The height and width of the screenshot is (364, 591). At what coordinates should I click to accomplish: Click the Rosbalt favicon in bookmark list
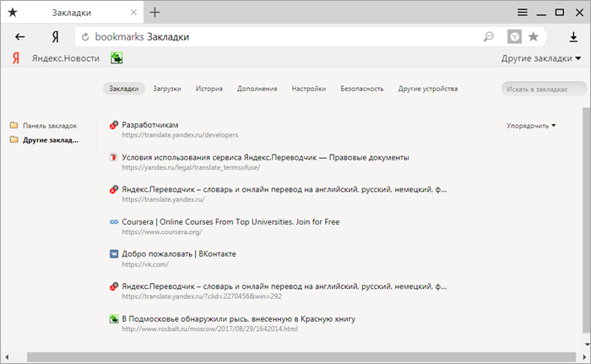click(x=114, y=319)
